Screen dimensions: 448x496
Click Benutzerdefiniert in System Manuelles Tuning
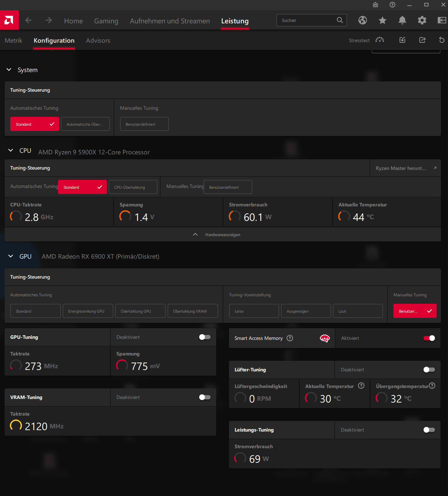(x=144, y=124)
